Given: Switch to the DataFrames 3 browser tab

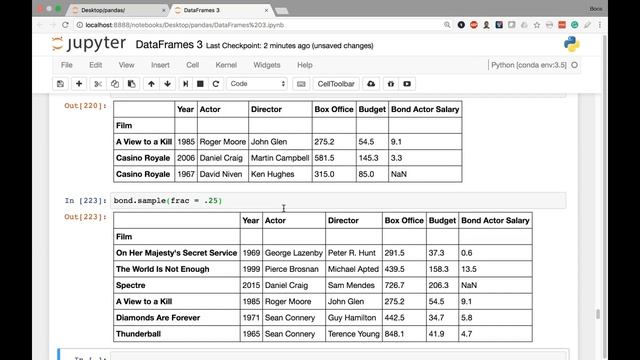Looking at the screenshot, I should (220, 10).
